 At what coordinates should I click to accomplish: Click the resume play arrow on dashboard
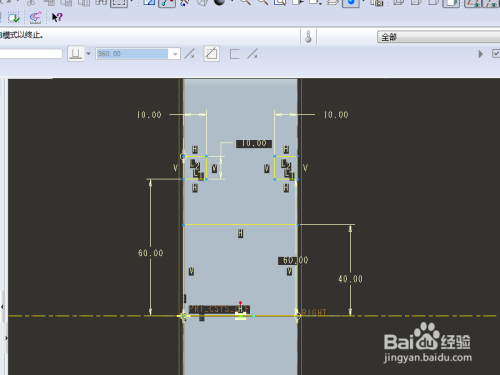click(480, 54)
